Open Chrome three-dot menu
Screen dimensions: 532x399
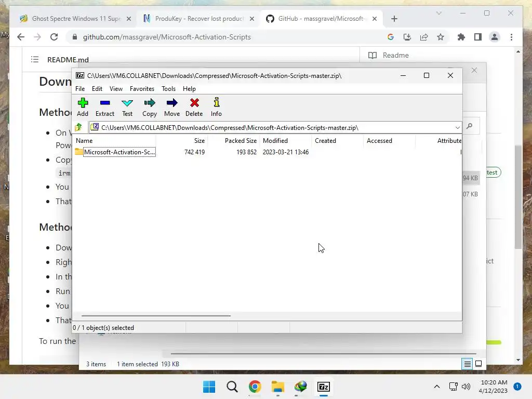(511, 37)
